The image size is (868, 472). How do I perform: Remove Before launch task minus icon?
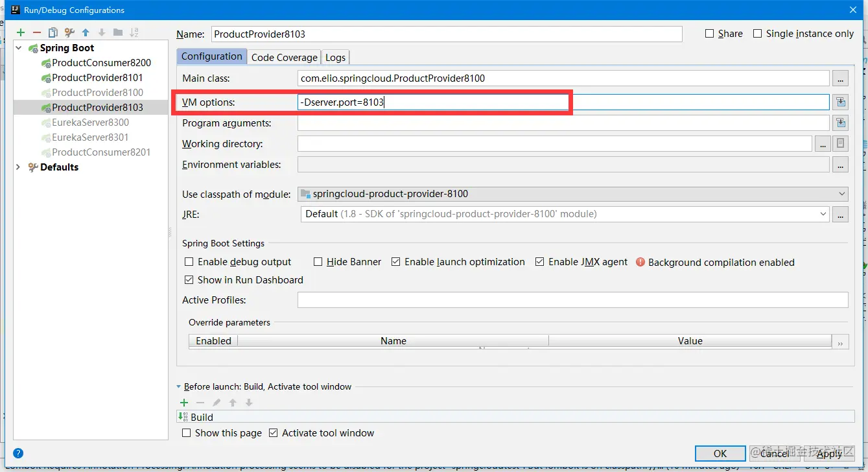coord(200,403)
